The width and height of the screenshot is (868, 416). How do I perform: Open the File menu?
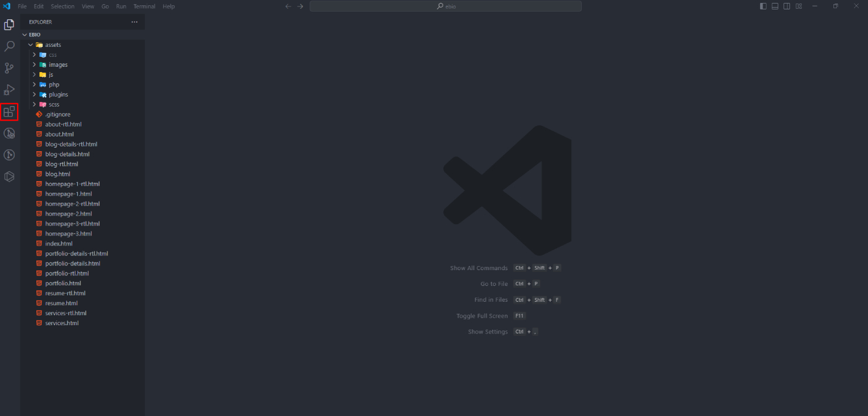point(22,6)
